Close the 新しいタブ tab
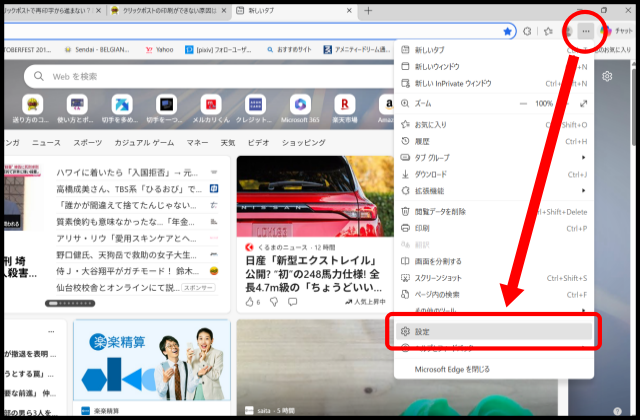 [x=349, y=11]
